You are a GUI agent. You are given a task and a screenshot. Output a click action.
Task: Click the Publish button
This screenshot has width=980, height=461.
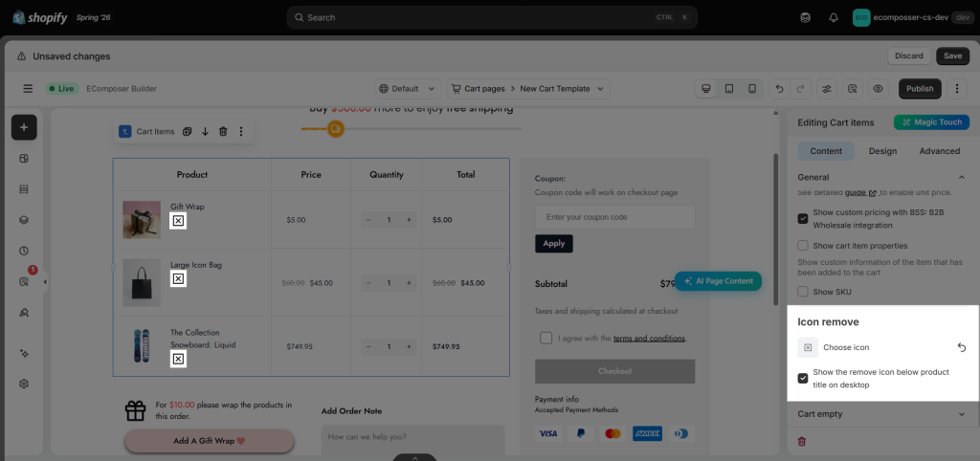pos(920,89)
